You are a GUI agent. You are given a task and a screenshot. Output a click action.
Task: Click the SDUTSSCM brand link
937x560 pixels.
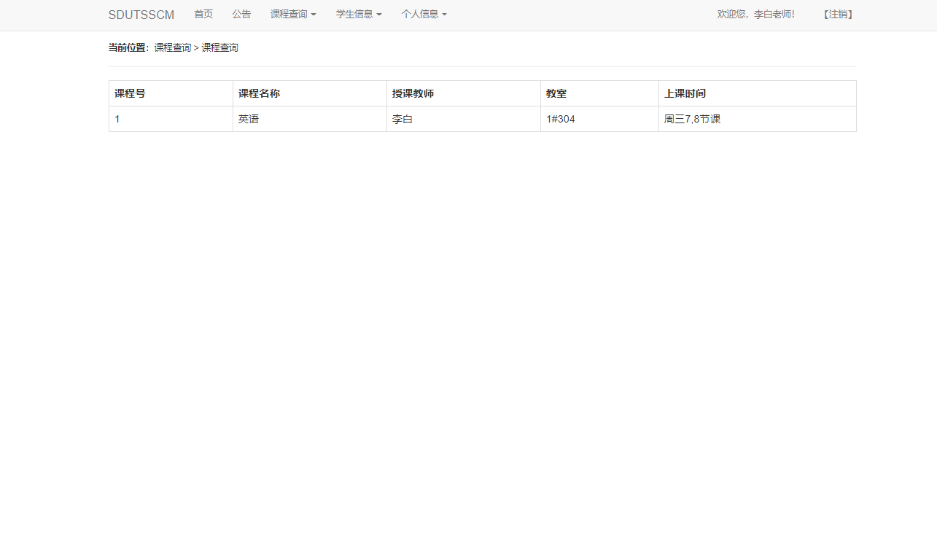point(141,15)
